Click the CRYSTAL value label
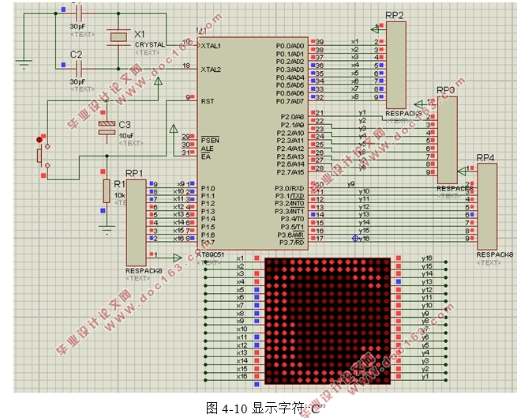 (x=150, y=45)
